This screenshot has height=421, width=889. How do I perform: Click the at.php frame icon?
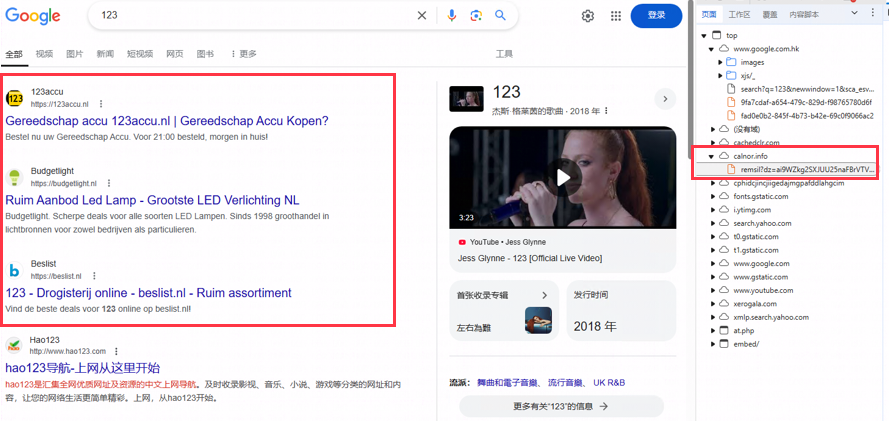723,330
